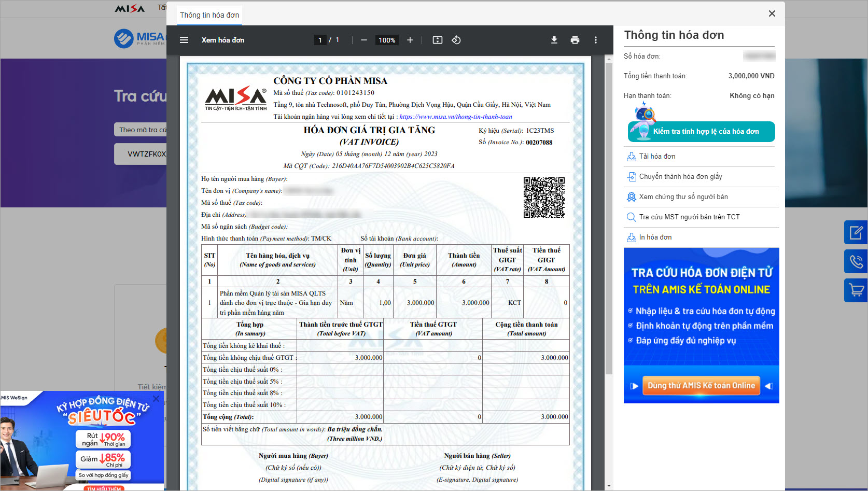Download the invoice PDF from toolbar
868x491 pixels.
click(x=554, y=40)
